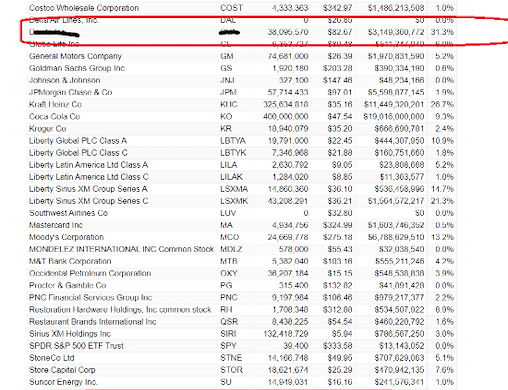Select the LSXMK ticker symbol
This screenshot has height=390, width=508.
(234, 201)
